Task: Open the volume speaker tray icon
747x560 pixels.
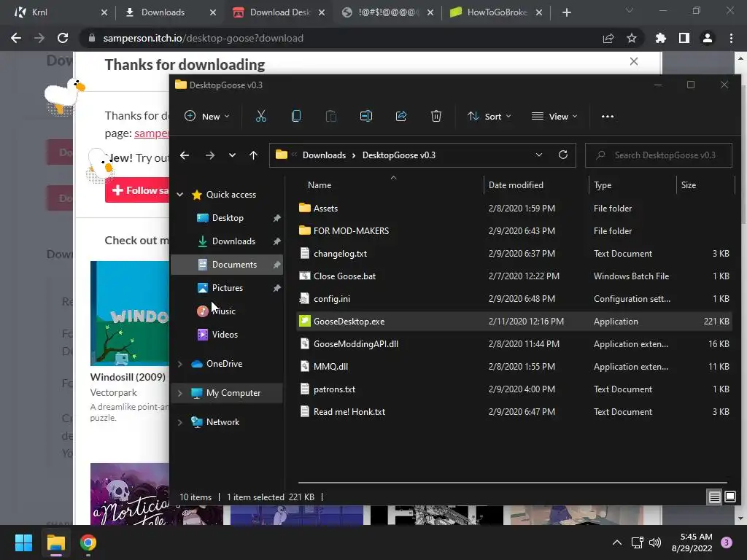Action: point(655,542)
